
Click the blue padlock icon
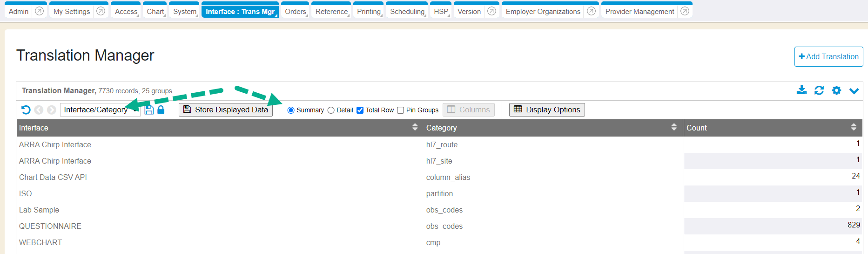coord(161,110)
